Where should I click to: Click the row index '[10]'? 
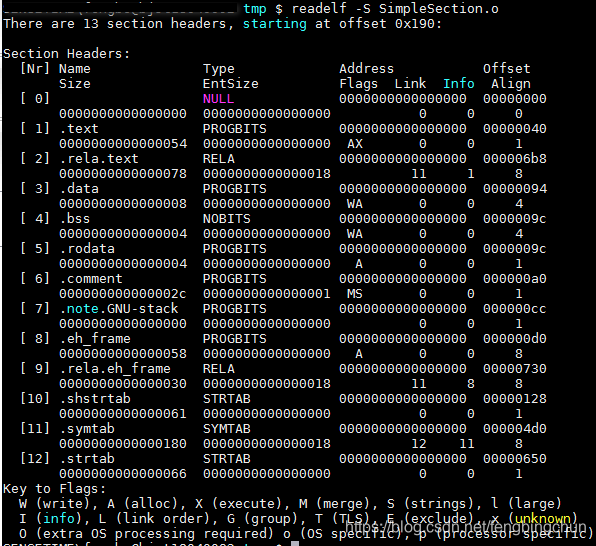[x=35, y=398]
